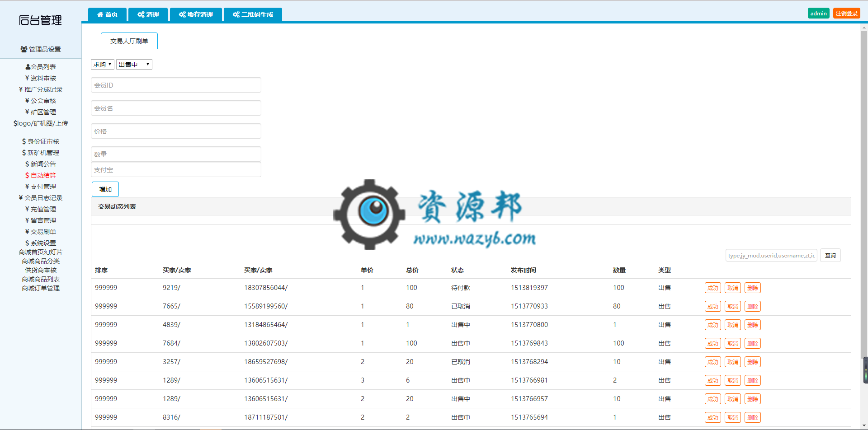Open 公会审核 in sidebar
The width and height of the screenshot is (868, 430).
41,100
